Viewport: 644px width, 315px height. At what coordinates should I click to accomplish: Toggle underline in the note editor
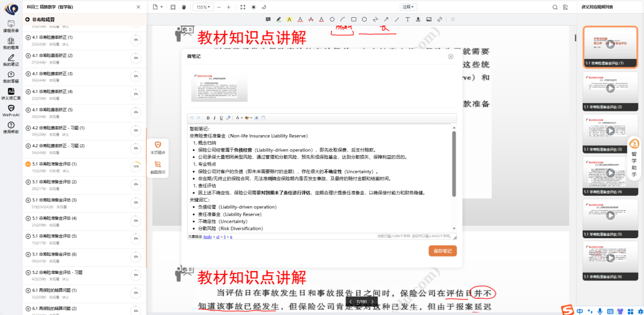click(x=221, y=118)
